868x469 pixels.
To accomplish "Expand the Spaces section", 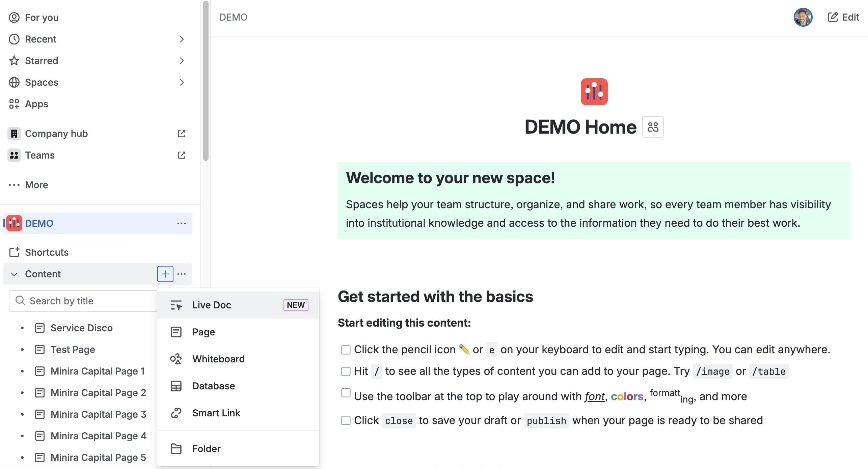I will tap(182, 82).
